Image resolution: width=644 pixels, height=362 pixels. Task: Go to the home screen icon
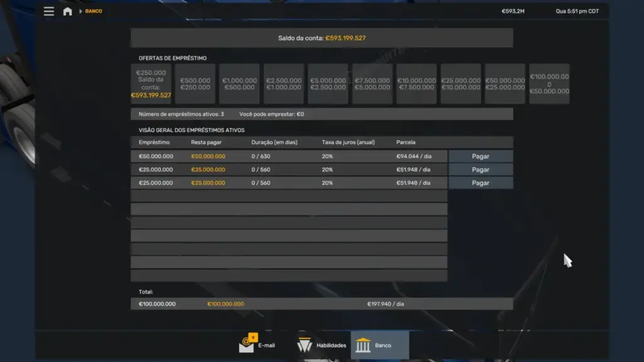click(67, 11)
